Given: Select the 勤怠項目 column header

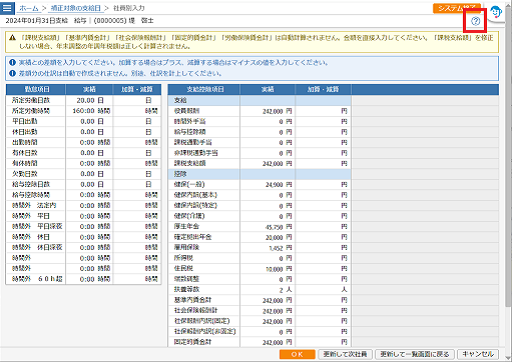Looking at the screenshot, I should coord(36,89).
